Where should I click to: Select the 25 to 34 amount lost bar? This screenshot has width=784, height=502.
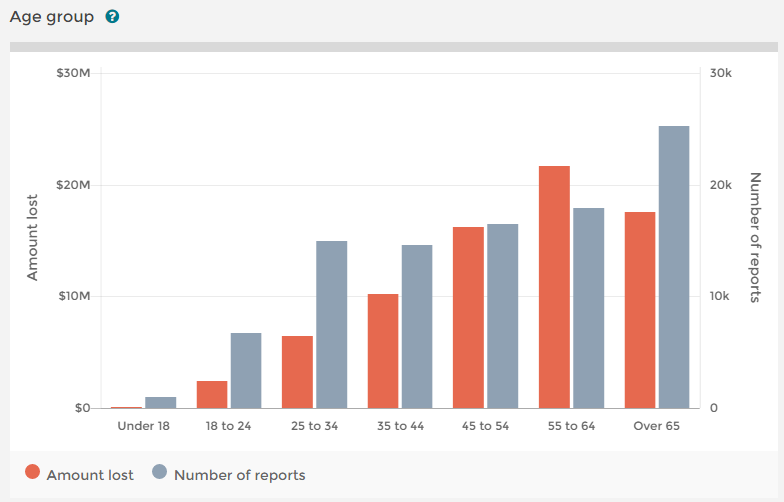pyautogui.click(x=298, y=372)
